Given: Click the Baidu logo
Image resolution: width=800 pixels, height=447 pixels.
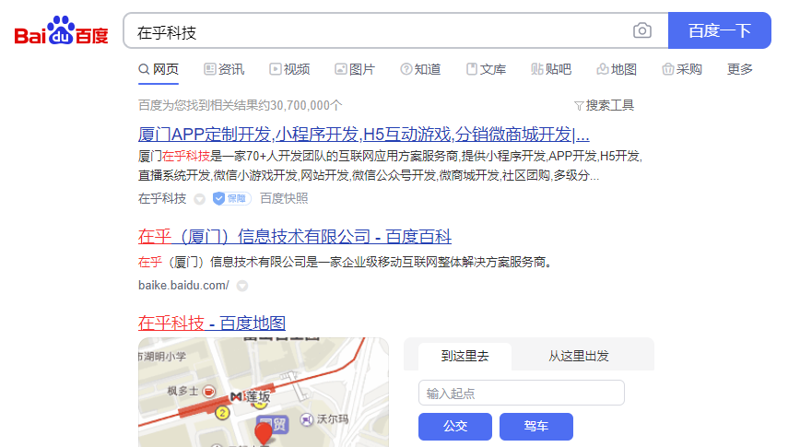Looking at the screenshot, I should point(61,31).
